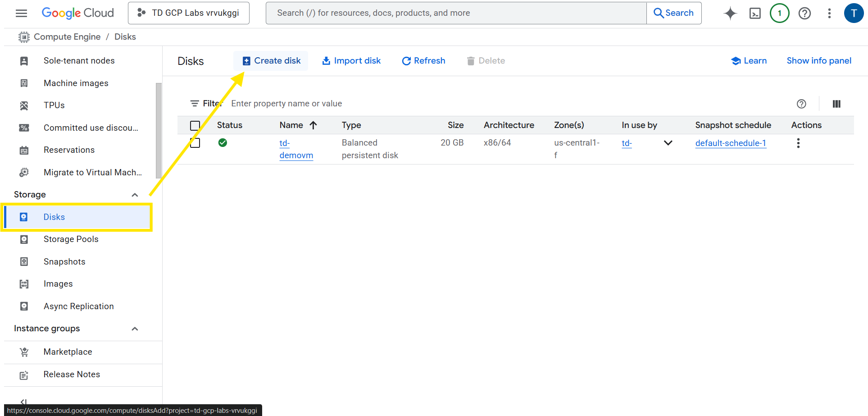The height and width of the screenshot is (416, 868).
Task: Click the Create disk button
Action: click(x=271, y=61)
